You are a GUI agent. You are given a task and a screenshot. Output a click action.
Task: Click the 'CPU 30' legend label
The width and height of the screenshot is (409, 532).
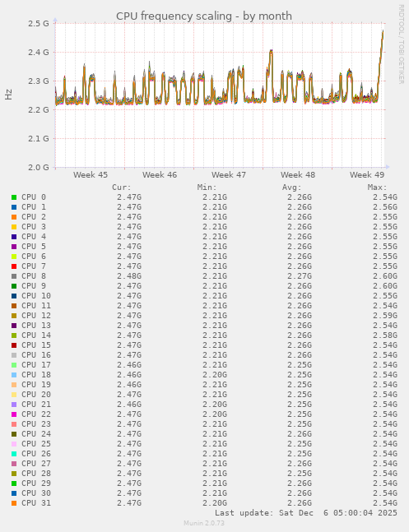point(36,493)
